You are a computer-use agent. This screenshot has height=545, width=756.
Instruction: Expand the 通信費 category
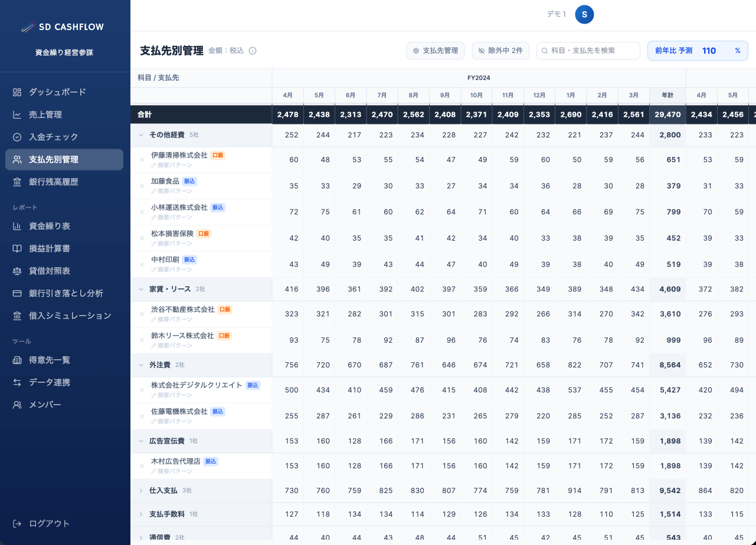pyautogui.click(x=141, y=538)
